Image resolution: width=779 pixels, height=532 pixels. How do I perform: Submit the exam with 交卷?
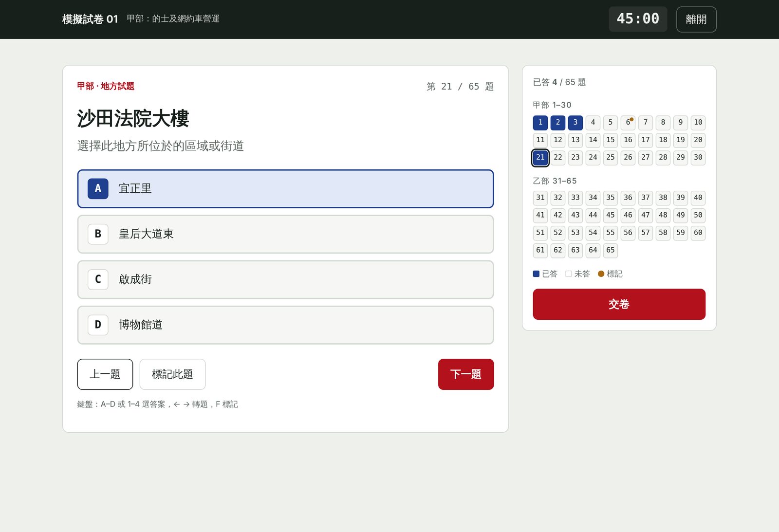pos(619,304)
